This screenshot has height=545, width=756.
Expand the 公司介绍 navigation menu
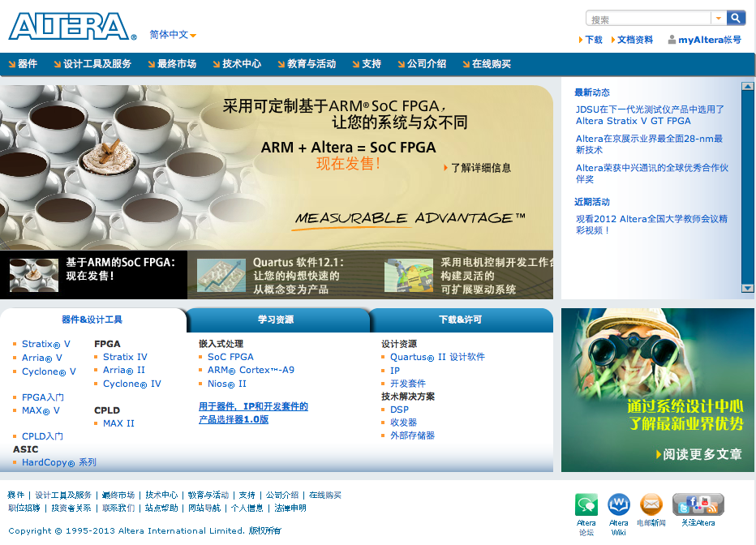click(422, 63)
